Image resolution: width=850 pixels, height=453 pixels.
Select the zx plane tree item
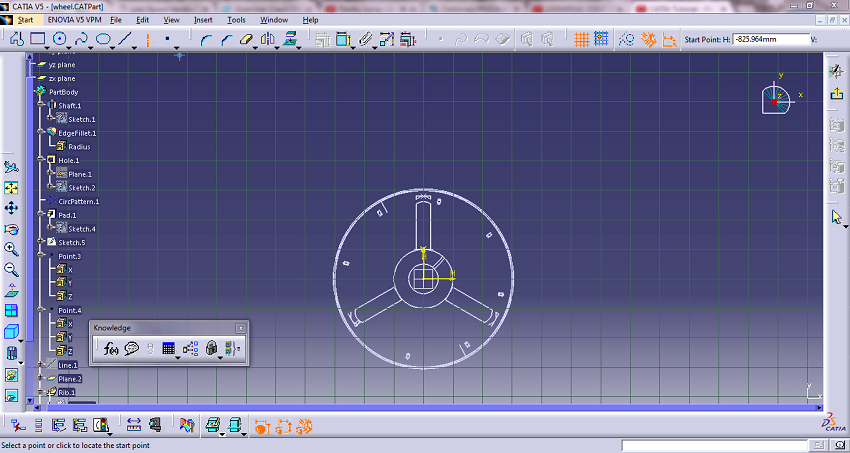click(62, 79)
